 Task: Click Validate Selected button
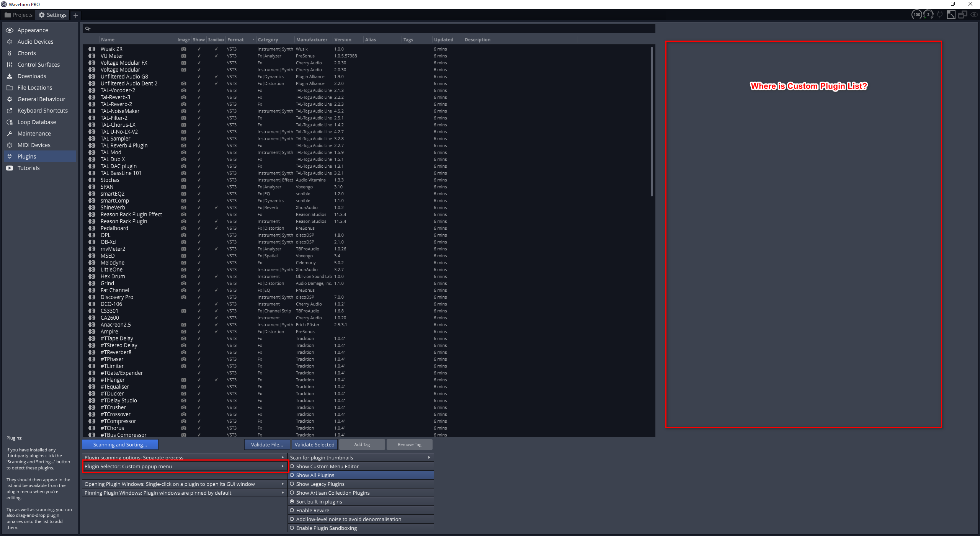pyautogui.click(x=315, y=444)
